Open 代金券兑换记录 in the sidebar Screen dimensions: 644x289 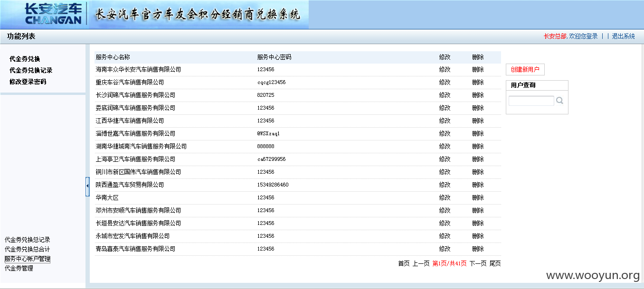point(31,70)
